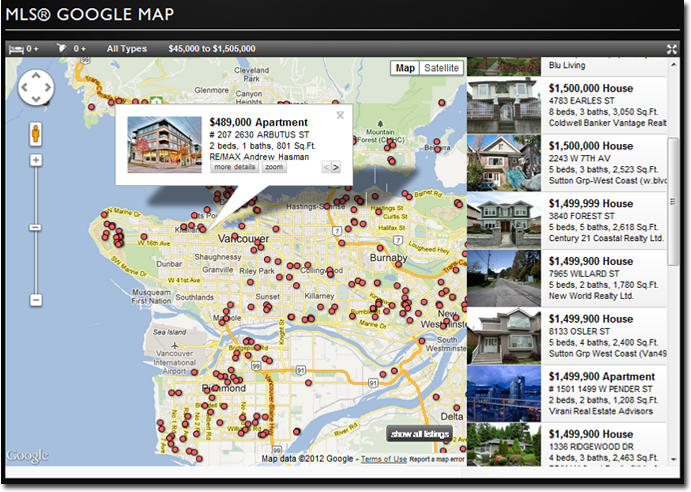
Task: Open the Arbutus St apartment photo
Action: point(164,145)
